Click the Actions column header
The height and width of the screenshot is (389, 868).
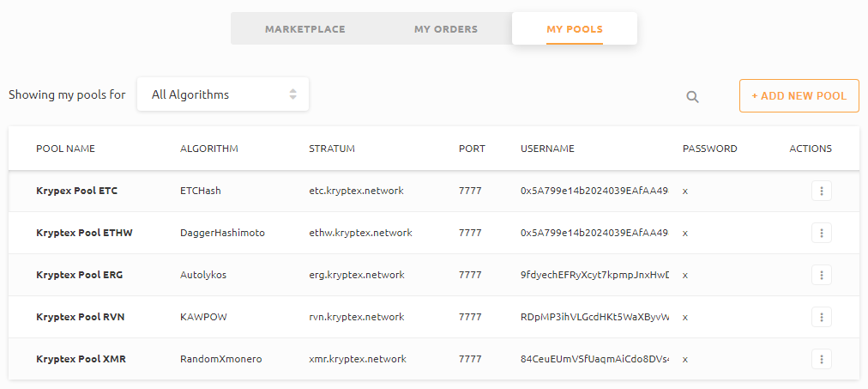pos(811,149)
